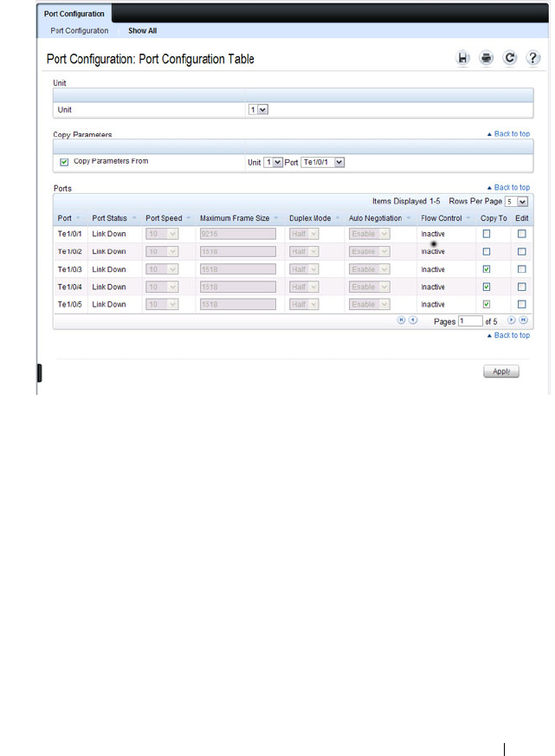This screenshot has width=555, height=756.
Task: Open the Help question mark icon
Action: [x=532, y=58]
